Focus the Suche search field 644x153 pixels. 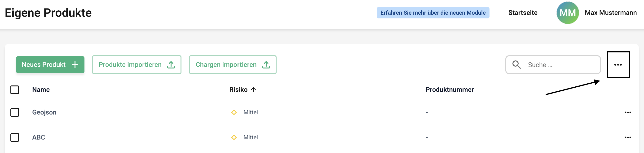560,65
